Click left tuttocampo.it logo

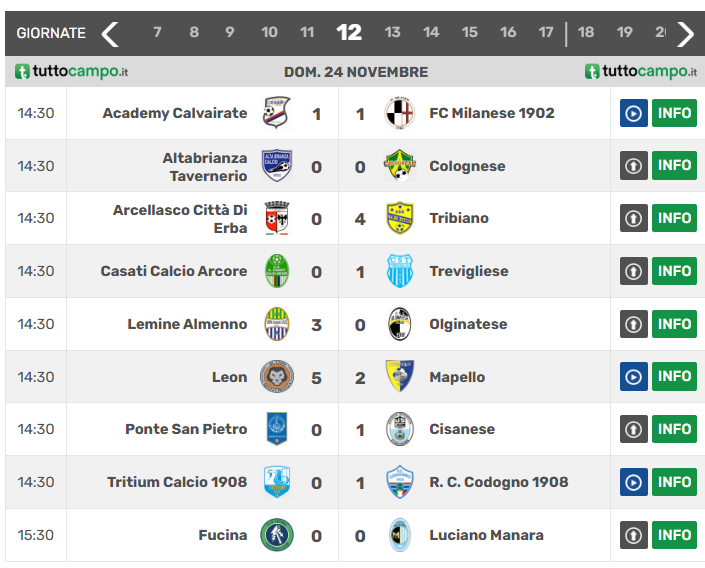[x=71, y=72]
